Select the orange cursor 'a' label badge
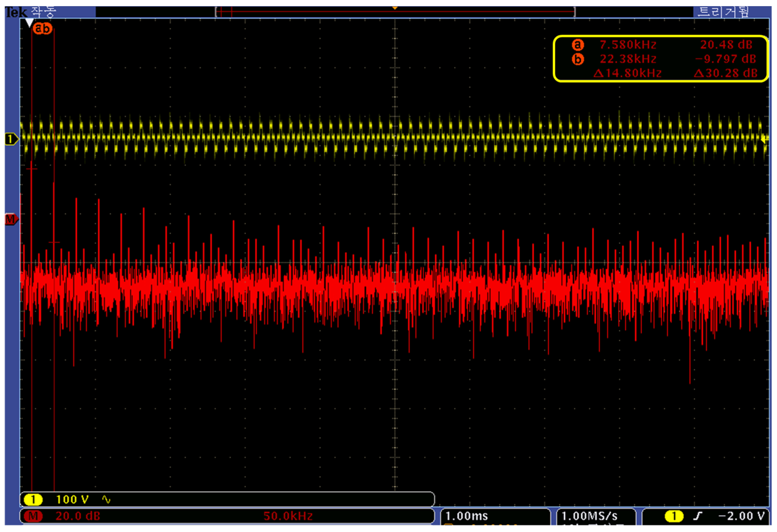The width and height of the screenshot is (777, 532). click(38, 29)
